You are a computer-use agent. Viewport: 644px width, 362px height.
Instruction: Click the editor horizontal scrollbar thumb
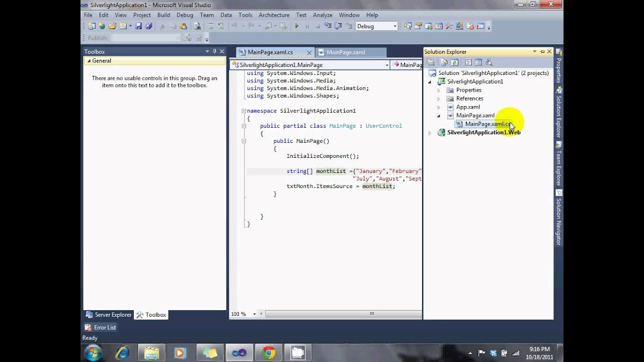coord(372,314)
